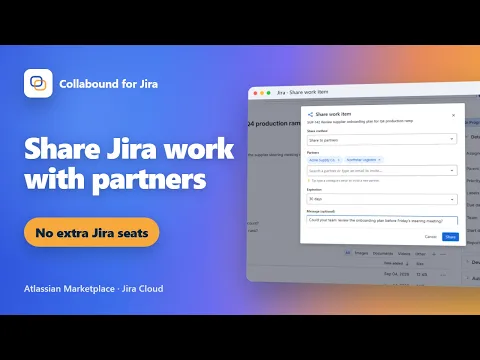
Task: Select the Videos attachments filter tab
Action: point(404,254)
